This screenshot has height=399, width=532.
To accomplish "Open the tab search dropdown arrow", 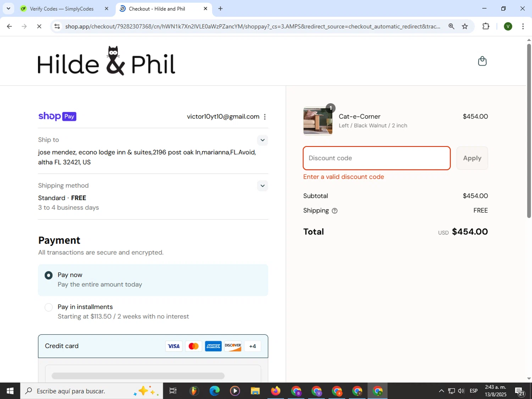I will coord(8,9).
